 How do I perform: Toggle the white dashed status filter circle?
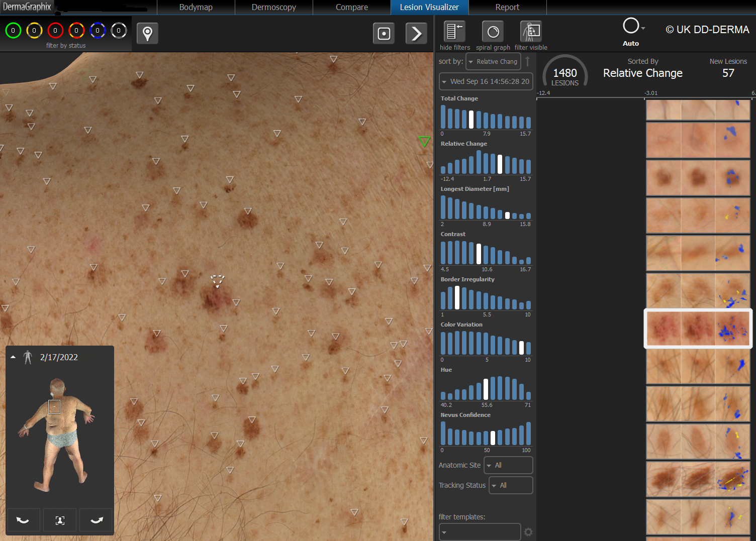[x=119, y=31]
